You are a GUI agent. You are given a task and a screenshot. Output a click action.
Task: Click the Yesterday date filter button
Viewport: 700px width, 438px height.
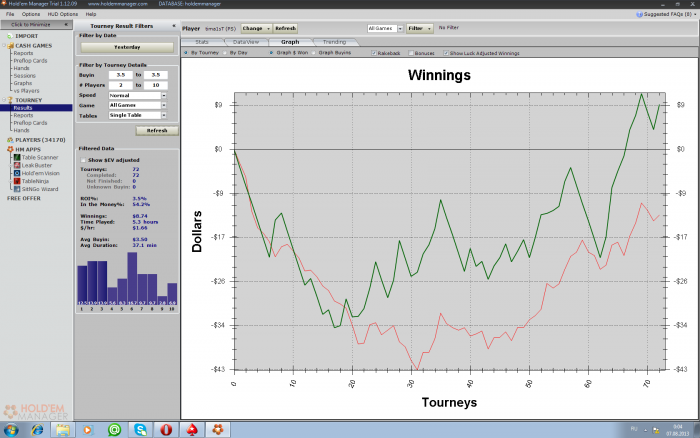[x=127, y=47]
